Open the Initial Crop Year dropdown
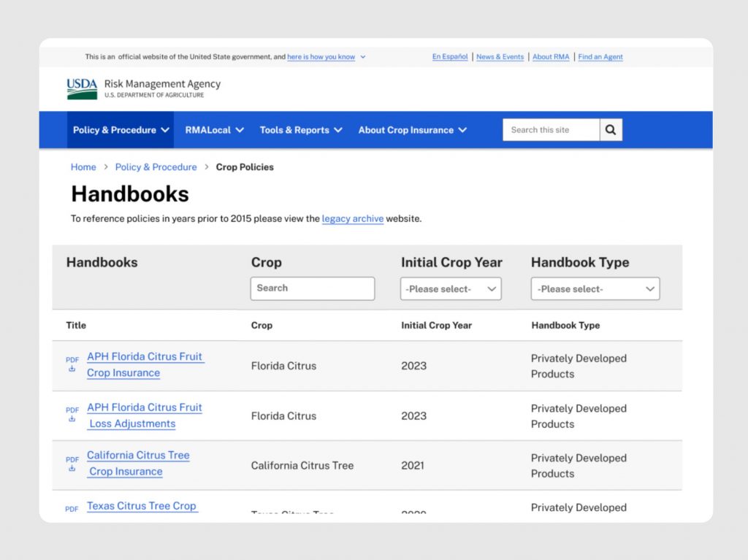 click(x=451, y=288)
